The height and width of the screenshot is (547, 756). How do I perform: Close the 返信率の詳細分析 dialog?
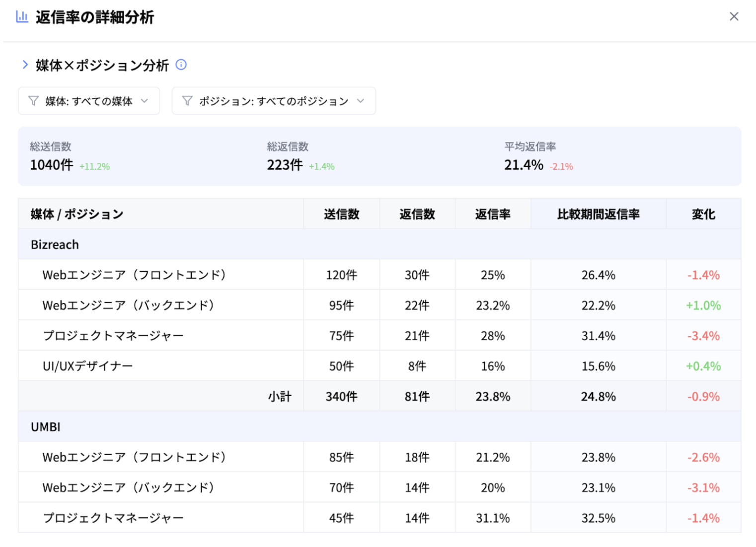click(x=734, y=17)
